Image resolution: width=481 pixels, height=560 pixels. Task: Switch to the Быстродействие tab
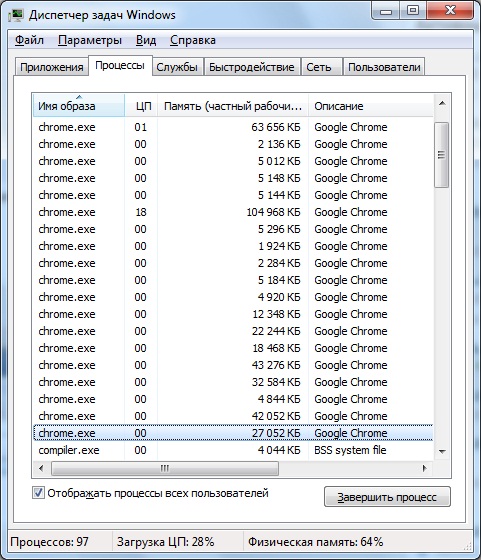251,67
